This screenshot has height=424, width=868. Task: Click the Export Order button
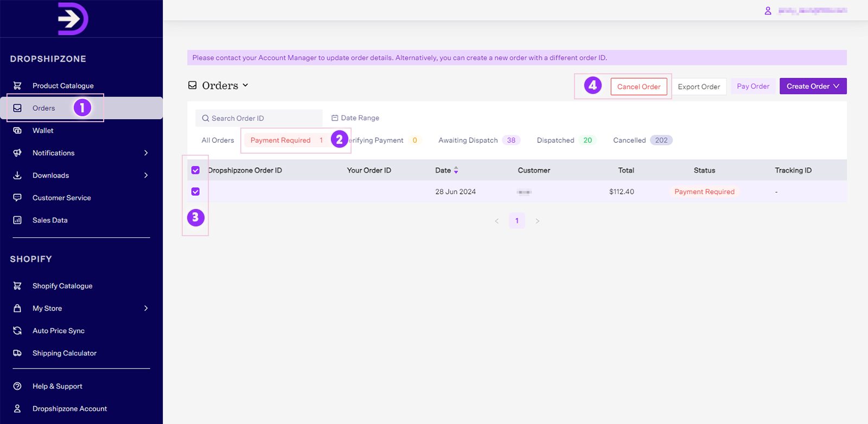pos(699,87)
